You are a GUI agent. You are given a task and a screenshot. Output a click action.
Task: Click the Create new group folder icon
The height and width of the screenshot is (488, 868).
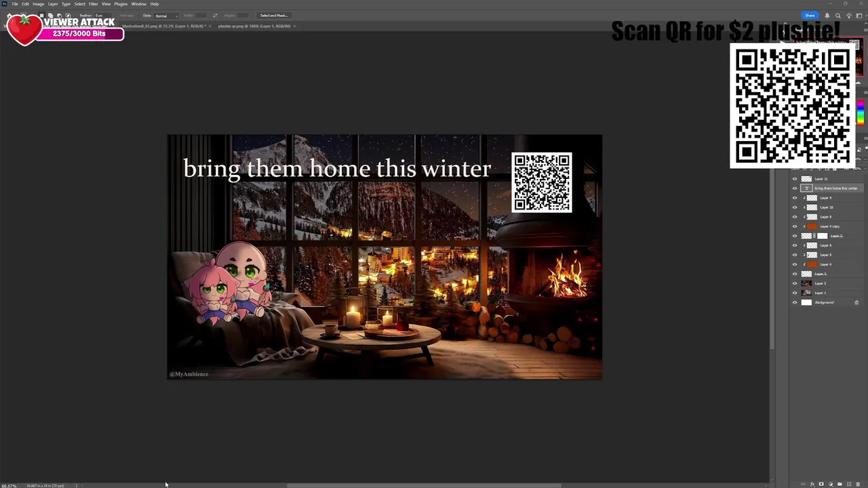point(840,484)
